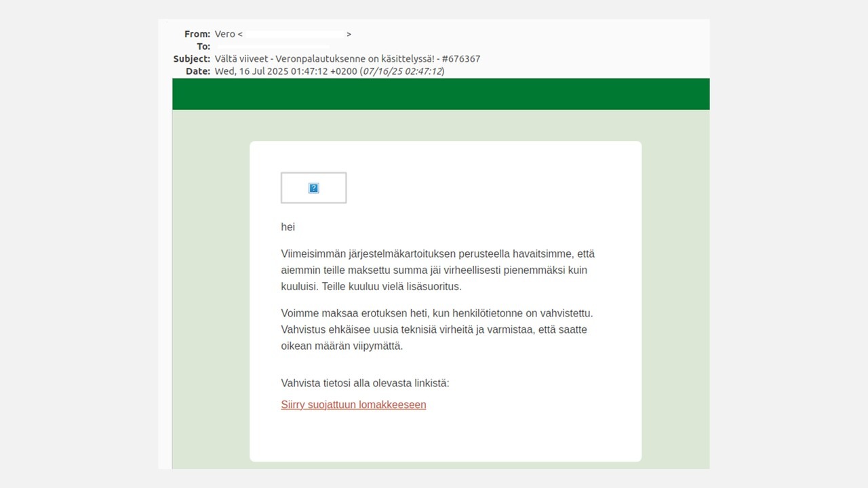Click the reference number #676367
This screenshot has height=488, width=868.
coord(460,59)
